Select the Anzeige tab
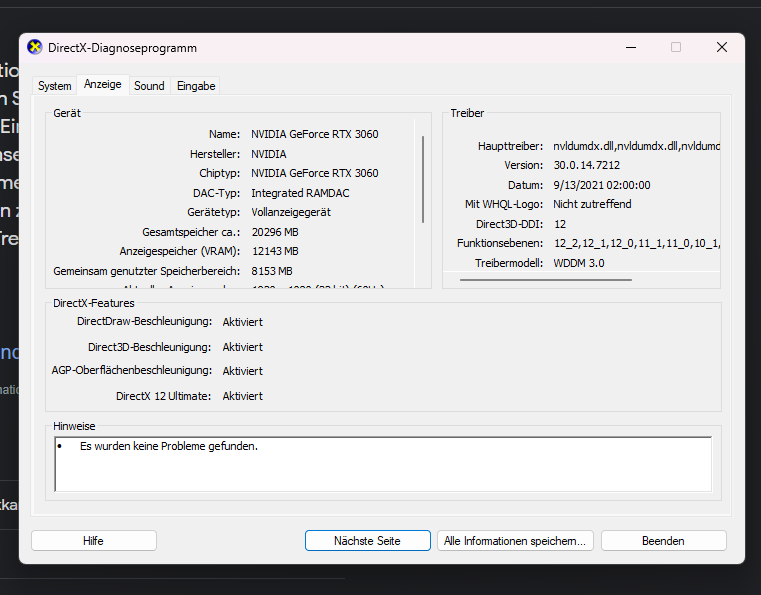 [x=102, y=84]
